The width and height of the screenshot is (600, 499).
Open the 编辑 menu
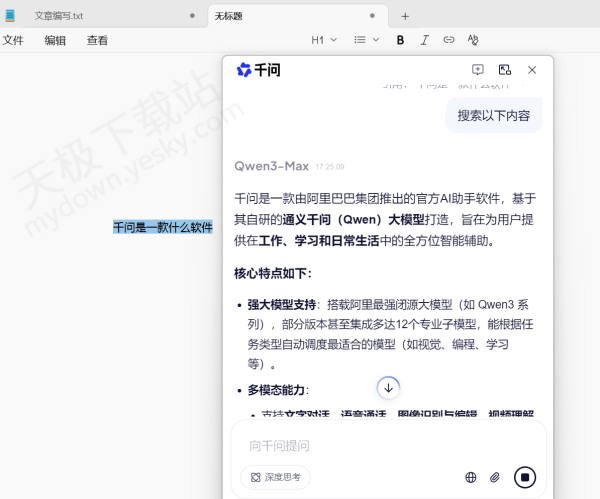pos(55,40)
